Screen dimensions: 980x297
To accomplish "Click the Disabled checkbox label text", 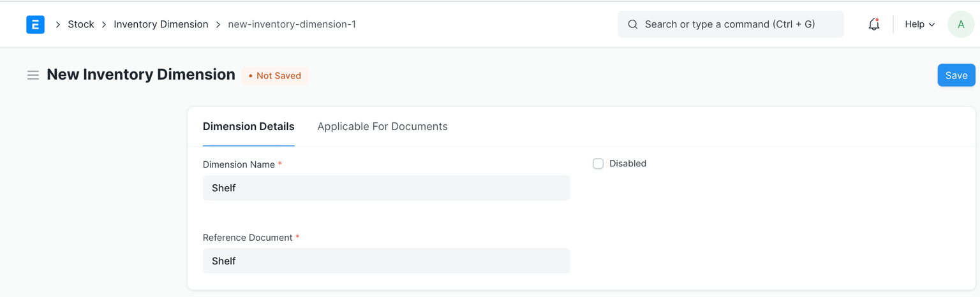I will pos(627,164).
